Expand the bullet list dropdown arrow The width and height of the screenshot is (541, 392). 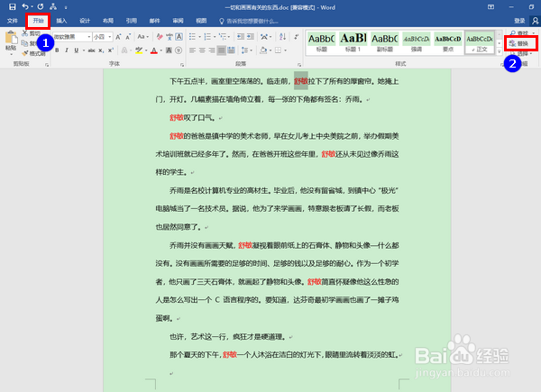click(199, 37)
